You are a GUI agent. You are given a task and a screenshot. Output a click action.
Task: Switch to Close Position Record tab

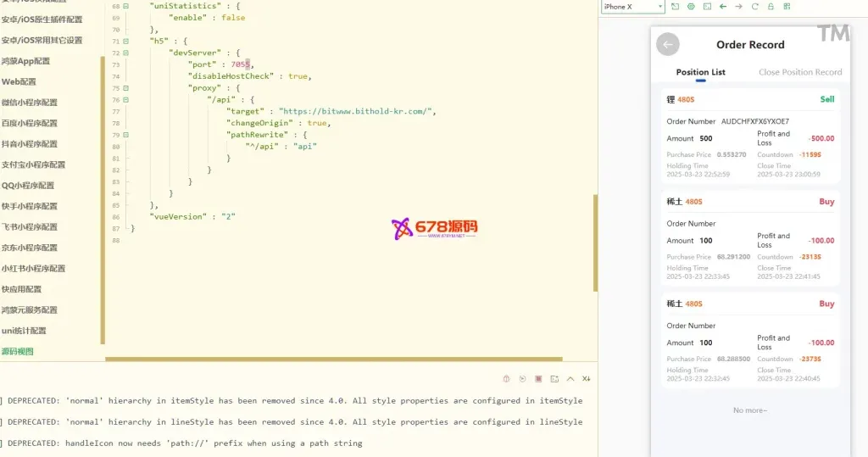799,72
